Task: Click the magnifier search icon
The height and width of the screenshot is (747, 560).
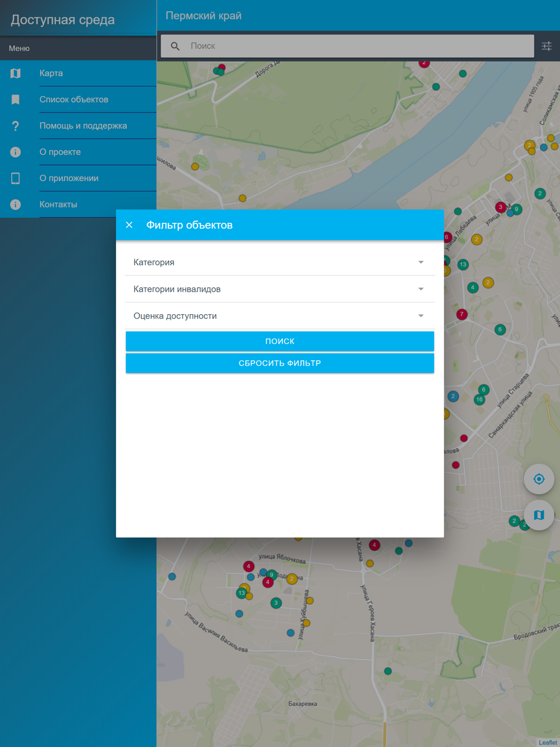Action: (x=175, y=46)
